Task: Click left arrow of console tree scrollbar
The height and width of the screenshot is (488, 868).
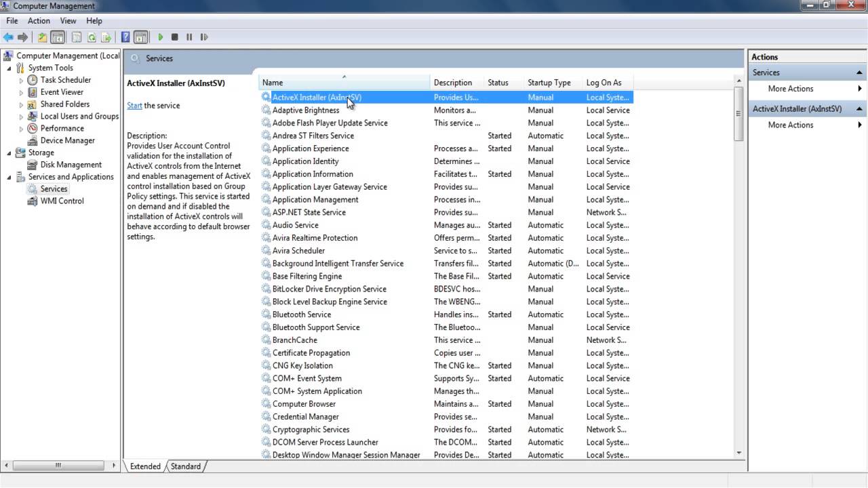Action: click(7, 466)
